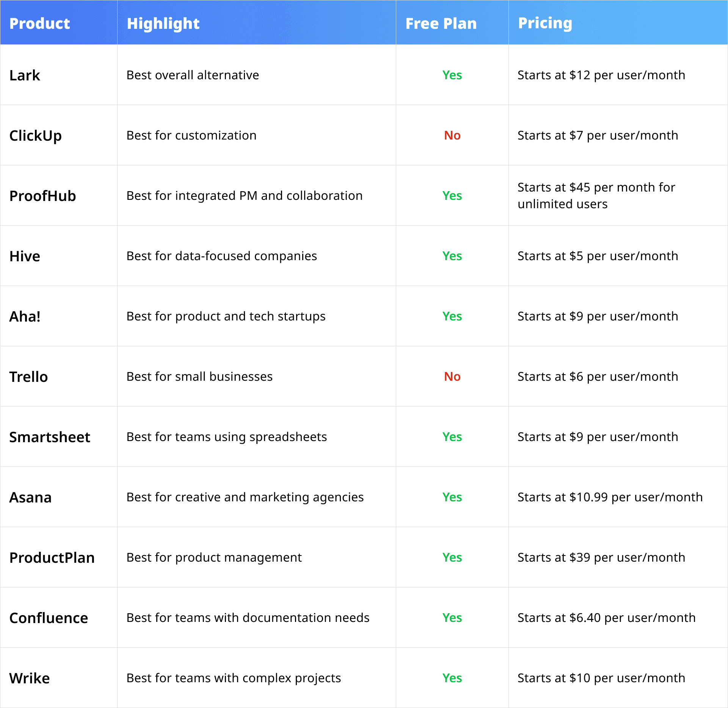This screenshot has height=708, width=728.
Task: Click the No value in ClickUp row
Action: tap(452, 135)
